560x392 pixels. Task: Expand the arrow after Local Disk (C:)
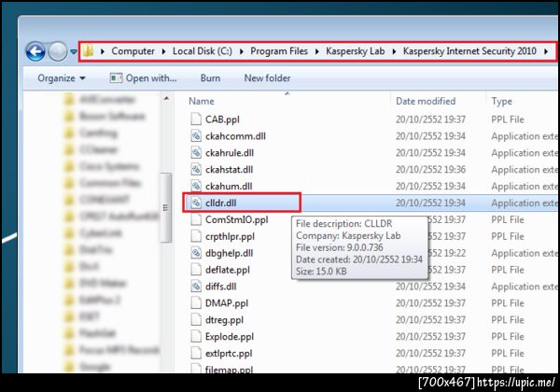pyautogui.click(x=242, y=51)
